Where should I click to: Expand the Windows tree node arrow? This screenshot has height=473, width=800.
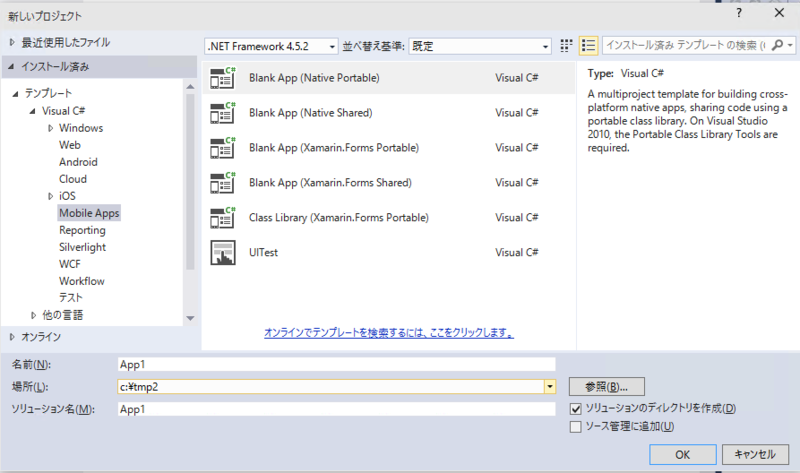coord(50,128)
